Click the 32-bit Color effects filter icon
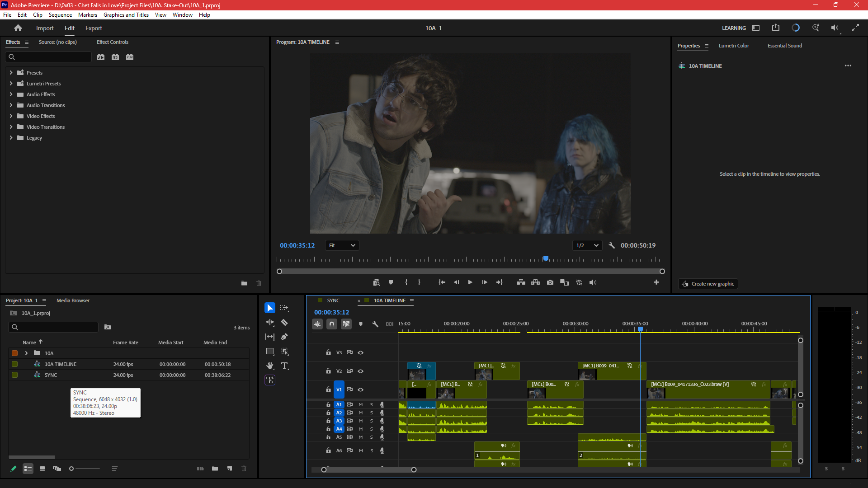This screenshot has width=868, height=488. (x=115, y=57)
